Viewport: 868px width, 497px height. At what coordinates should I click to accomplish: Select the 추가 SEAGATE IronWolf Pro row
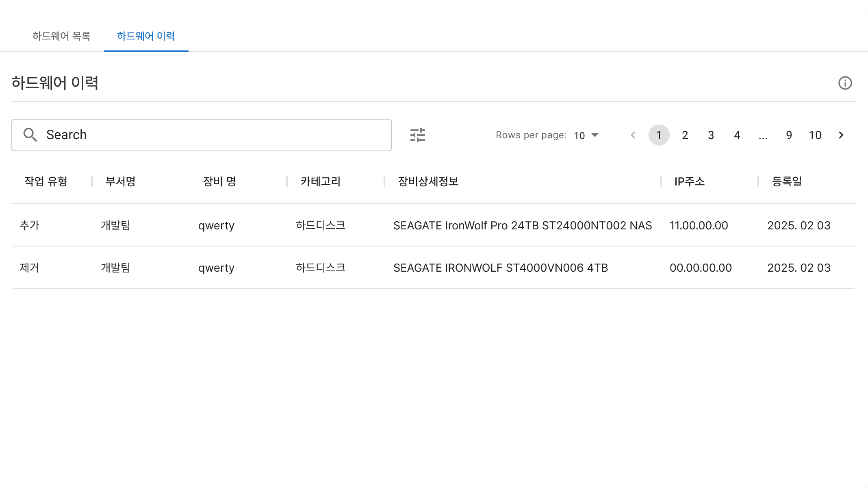coord(406,225)
